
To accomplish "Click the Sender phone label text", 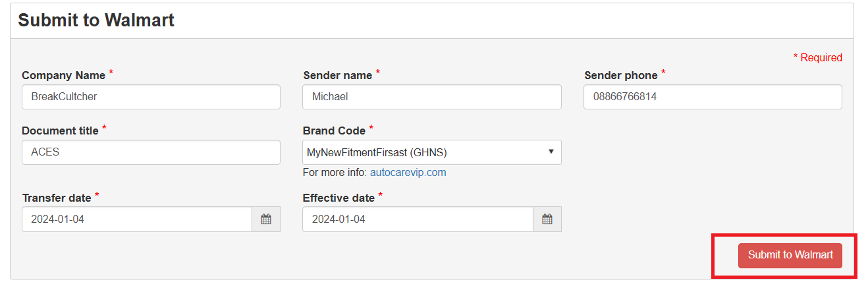I will [620, 76].
